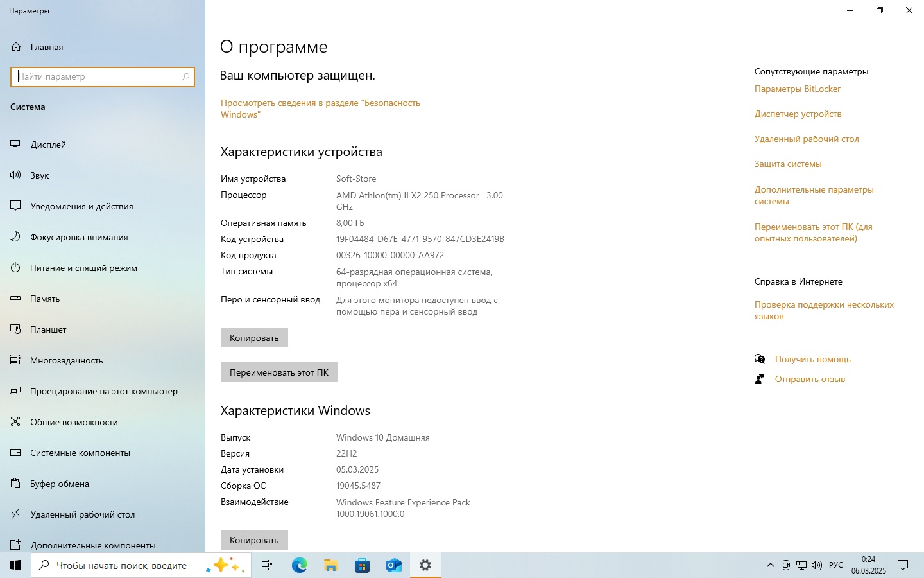The height and width of the screenshot is (578, 924).
Task: Click taskbar search box
Action: (141, 565)
